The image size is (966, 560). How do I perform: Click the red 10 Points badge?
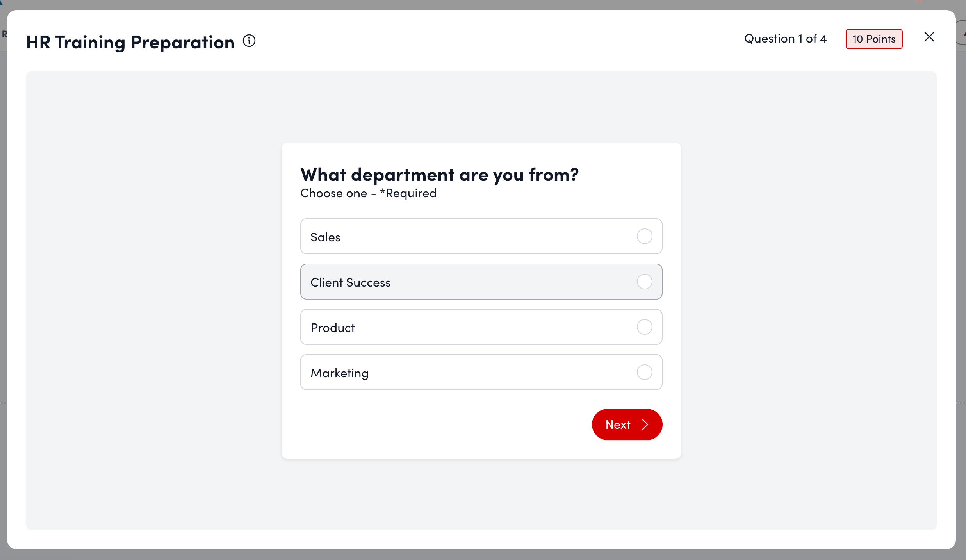pyautogui.click(x=874, y=39)
